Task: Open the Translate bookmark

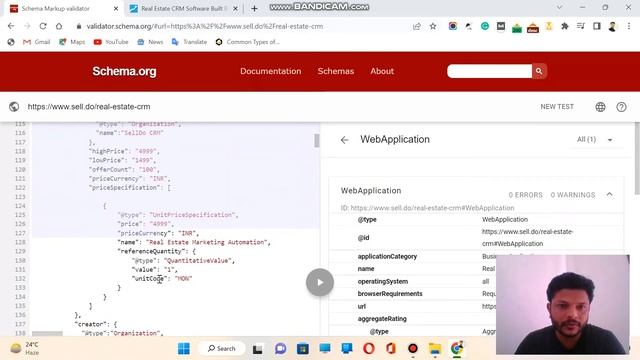Action: tap(189, 42)
